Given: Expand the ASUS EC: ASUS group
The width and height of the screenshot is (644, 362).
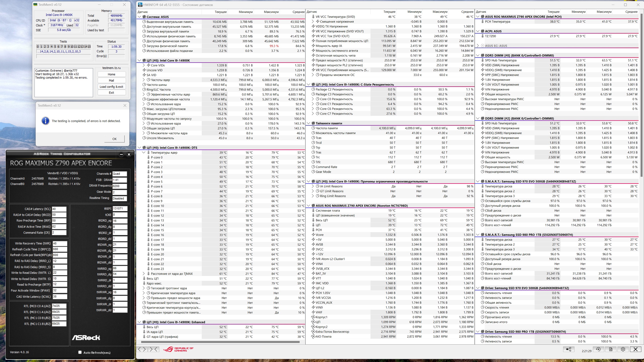Looking at the screenshot, I should pyautogui.click(x=478, y=46).
